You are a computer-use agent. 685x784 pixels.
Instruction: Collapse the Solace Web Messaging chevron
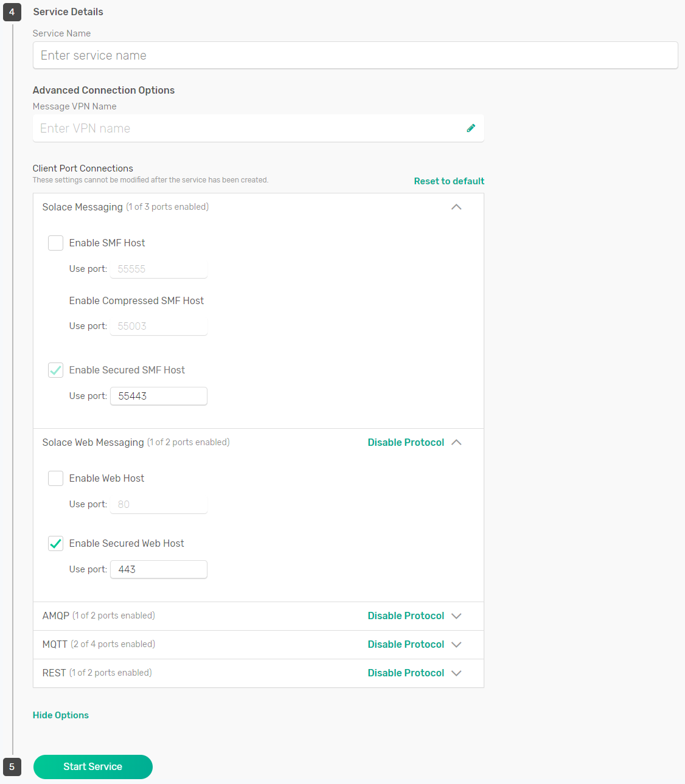(456, 442)
